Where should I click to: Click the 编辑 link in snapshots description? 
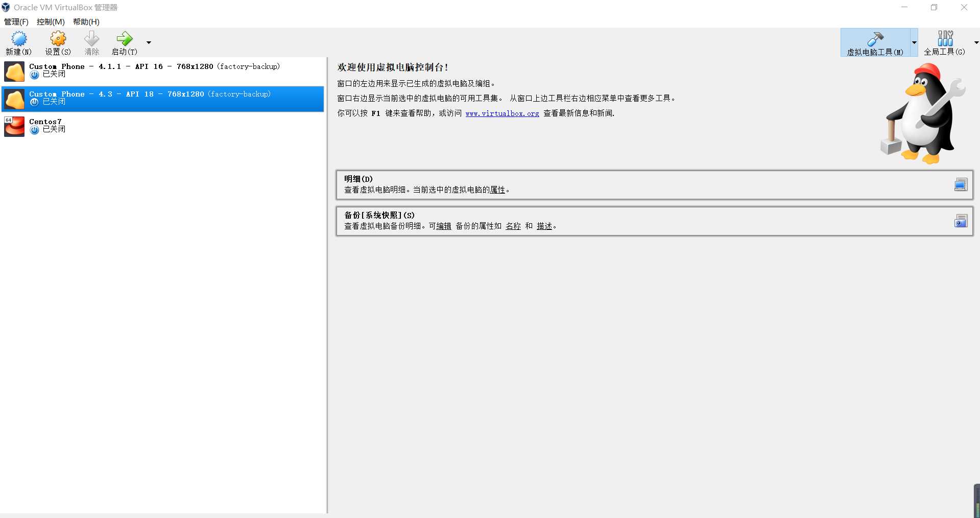(444, 226)
